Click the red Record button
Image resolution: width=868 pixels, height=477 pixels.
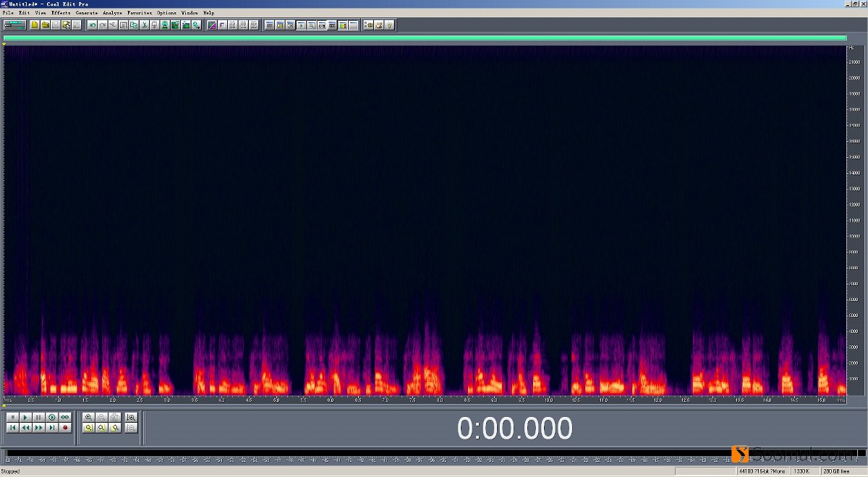65,428
